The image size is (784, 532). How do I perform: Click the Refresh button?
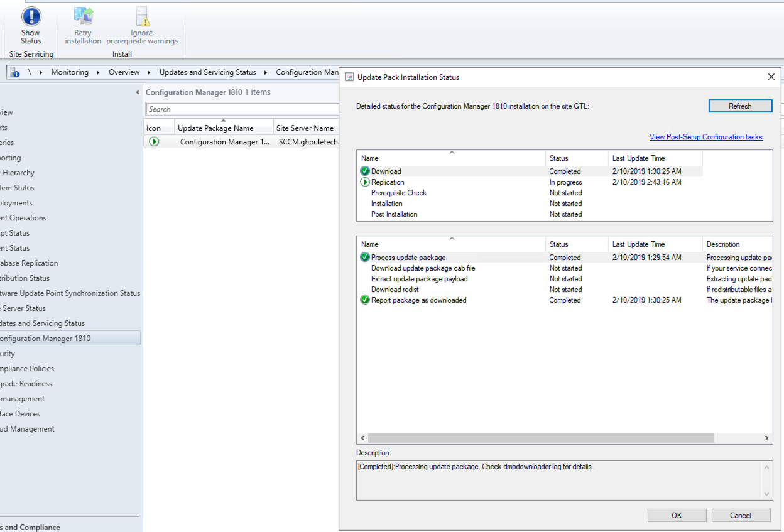click(740, 106)
